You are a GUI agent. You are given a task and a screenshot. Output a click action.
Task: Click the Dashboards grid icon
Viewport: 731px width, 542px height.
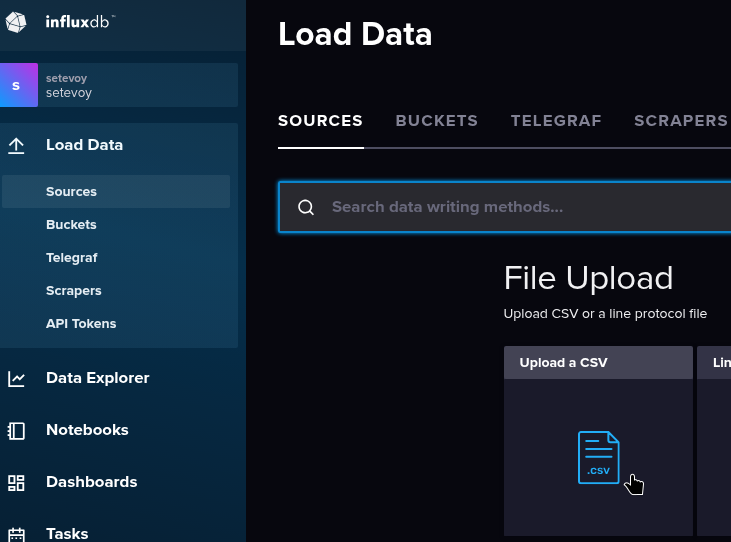pyautogui.click(x=16, y=483)
